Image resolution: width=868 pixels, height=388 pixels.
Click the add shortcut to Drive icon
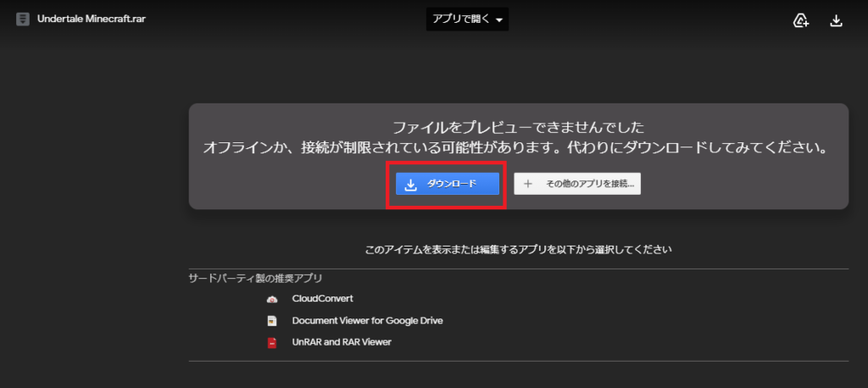coord(801,21)
